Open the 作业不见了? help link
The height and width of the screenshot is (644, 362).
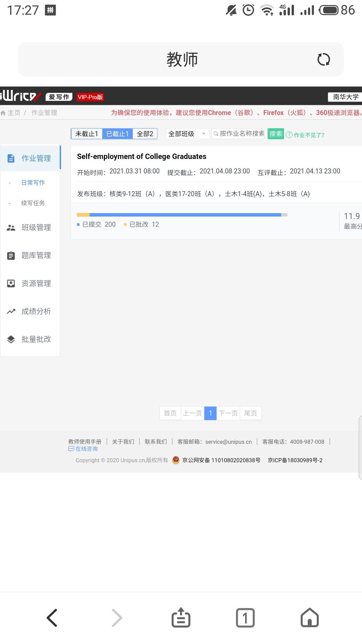click(x=305, y=135)
